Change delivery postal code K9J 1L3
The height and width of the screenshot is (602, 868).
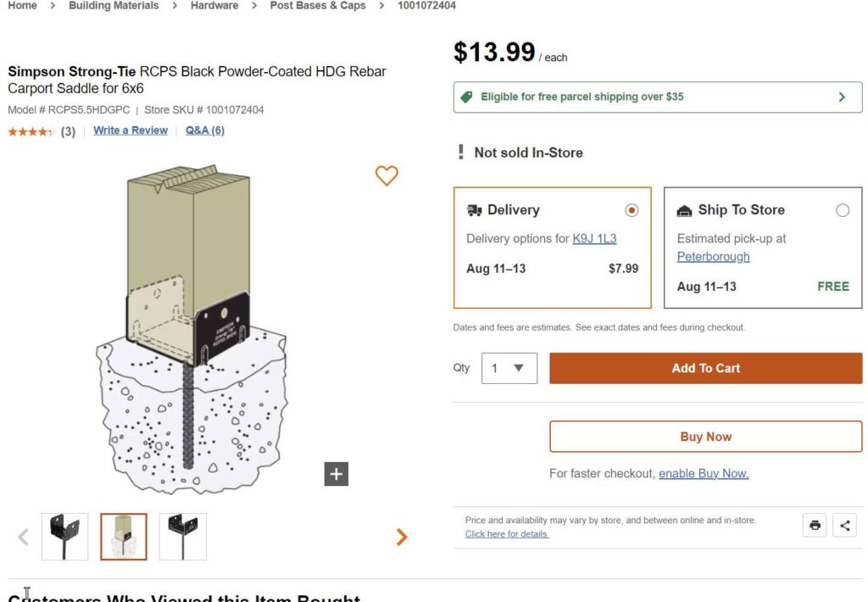coord(594,239)
